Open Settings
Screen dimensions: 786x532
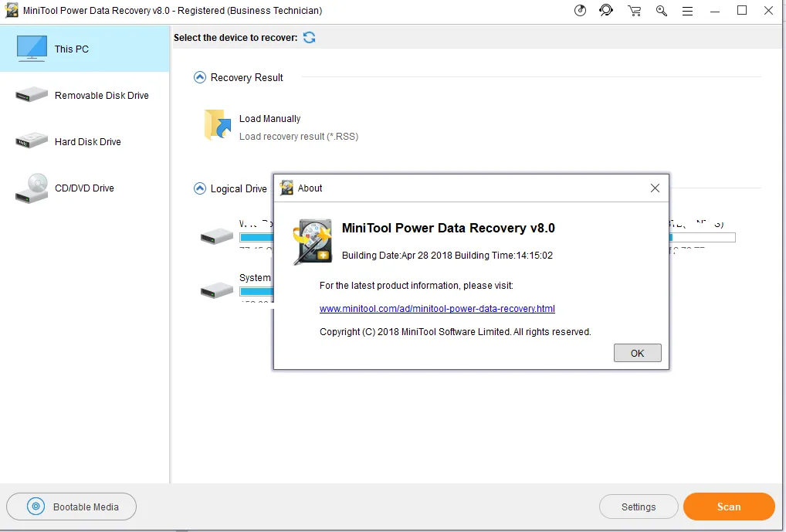click(639, 507)
